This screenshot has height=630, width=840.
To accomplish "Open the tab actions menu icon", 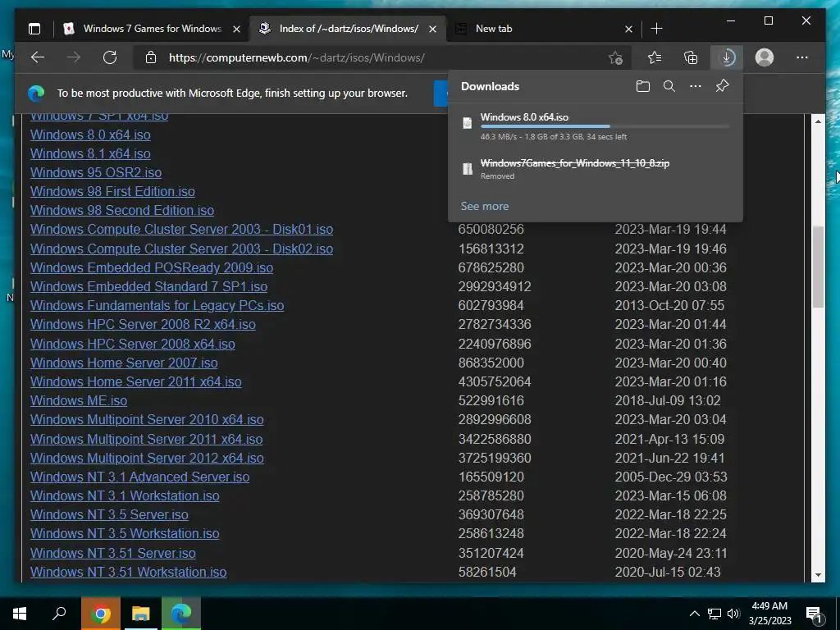I will (34, 29).
